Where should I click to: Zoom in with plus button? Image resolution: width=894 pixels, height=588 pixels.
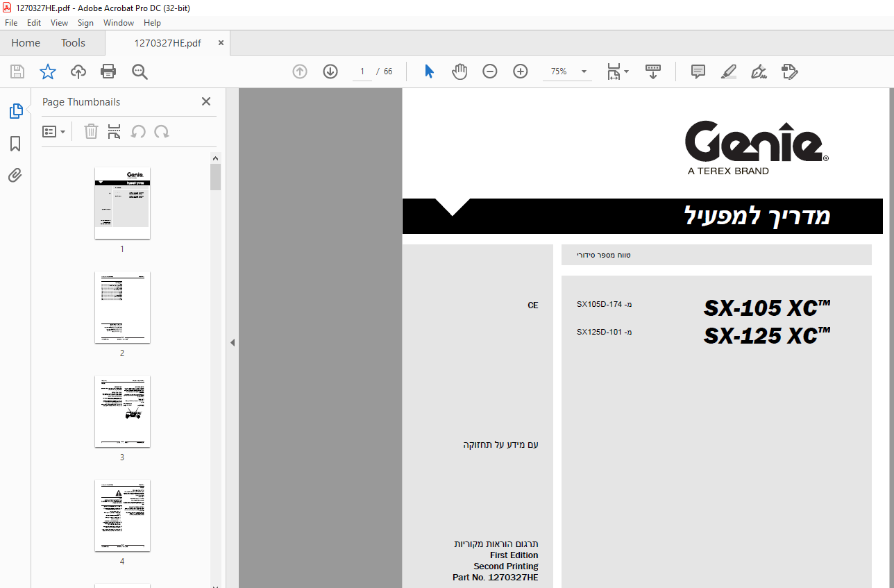(521, 72)
